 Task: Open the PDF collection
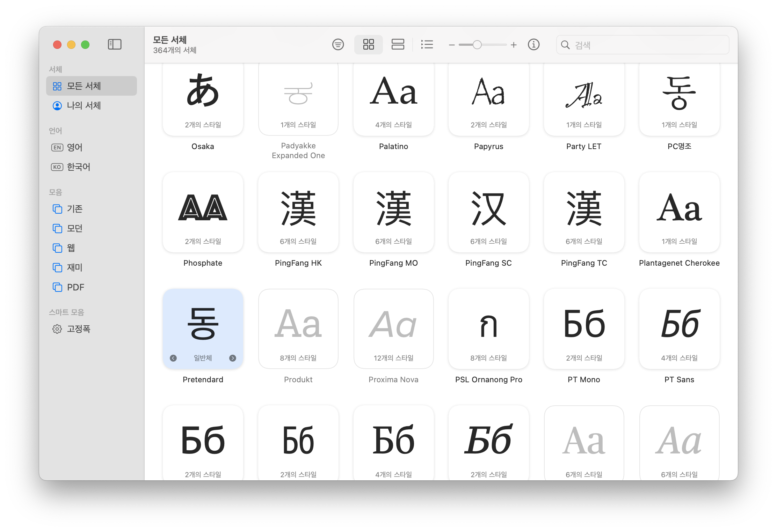point(92,287)
